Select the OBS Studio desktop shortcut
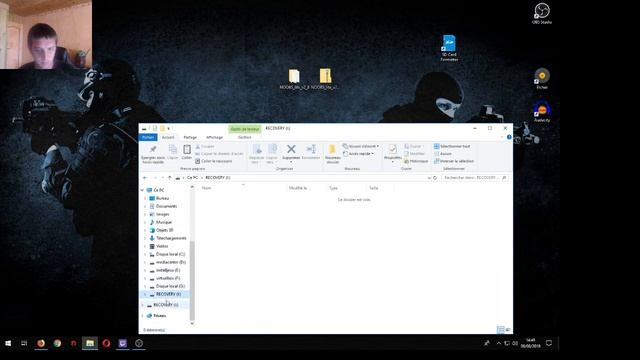 (x=542, y=13)
